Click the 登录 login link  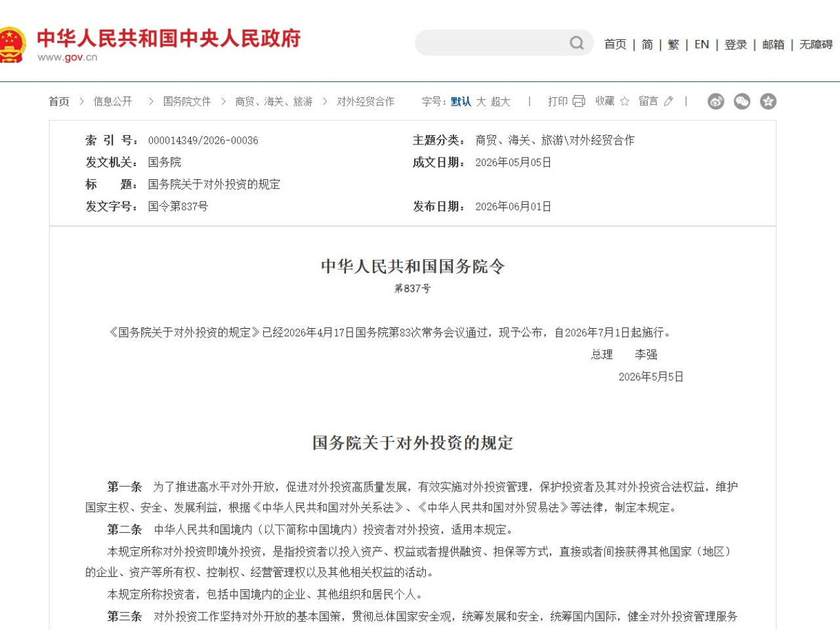tap(736, 44)
